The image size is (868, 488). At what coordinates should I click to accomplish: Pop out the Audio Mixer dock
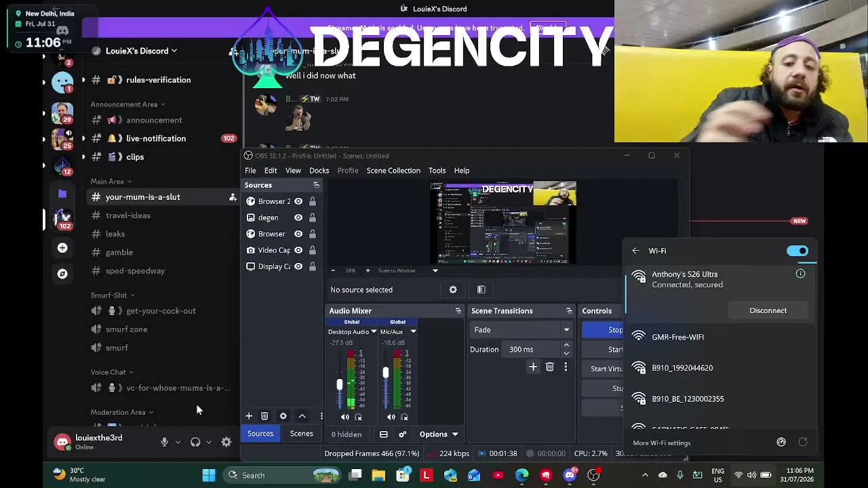pos(458,311)
